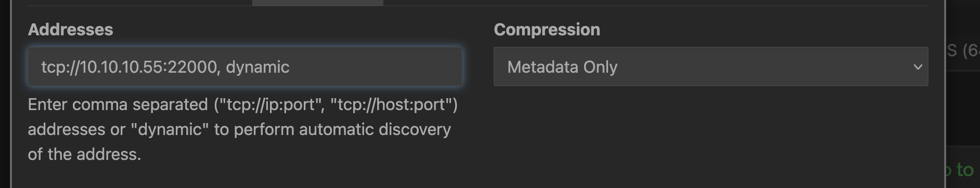Place cursor on tcp://10.10.10.55:22000 text
Viewport: 980px width, 188px height.
(x=129, y=67)
